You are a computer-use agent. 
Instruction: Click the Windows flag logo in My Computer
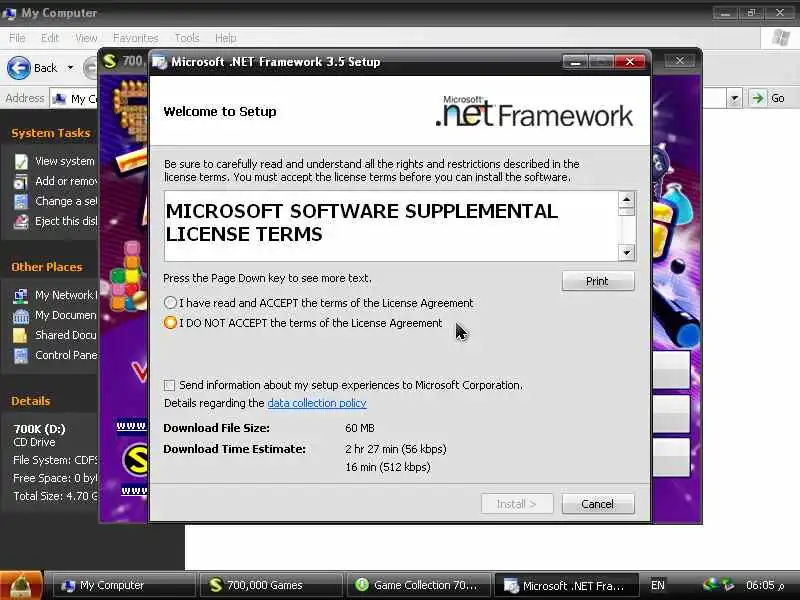pyautogui.click(x=781, y=38)
